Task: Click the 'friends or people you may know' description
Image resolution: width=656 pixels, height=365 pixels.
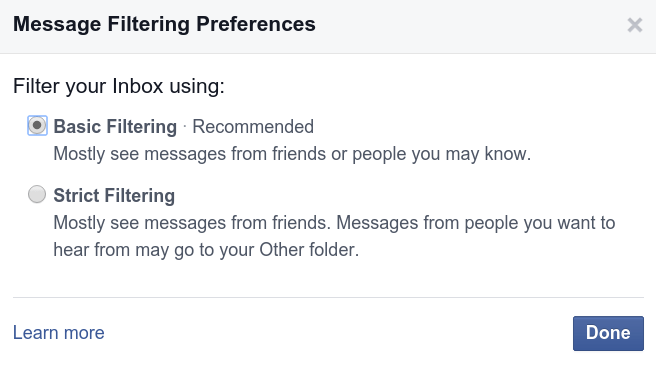Action: pyautogui.click(x=292, y=154)
